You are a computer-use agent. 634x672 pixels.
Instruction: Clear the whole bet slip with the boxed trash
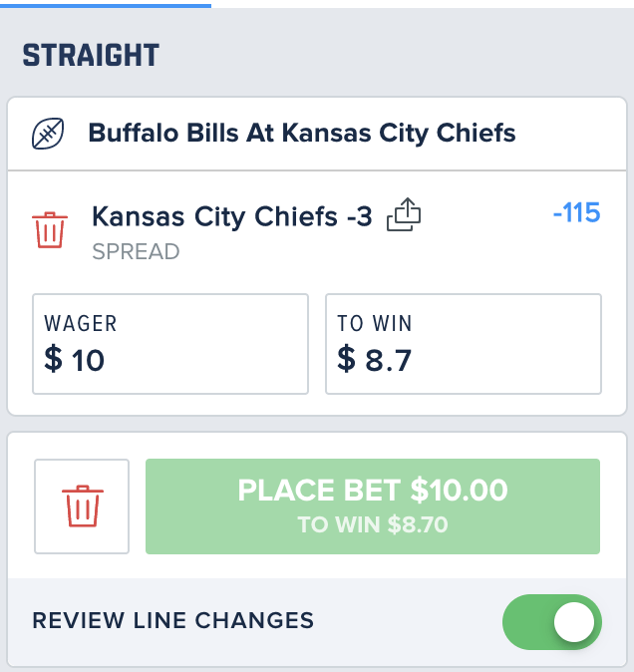click(x=82, y=506)
